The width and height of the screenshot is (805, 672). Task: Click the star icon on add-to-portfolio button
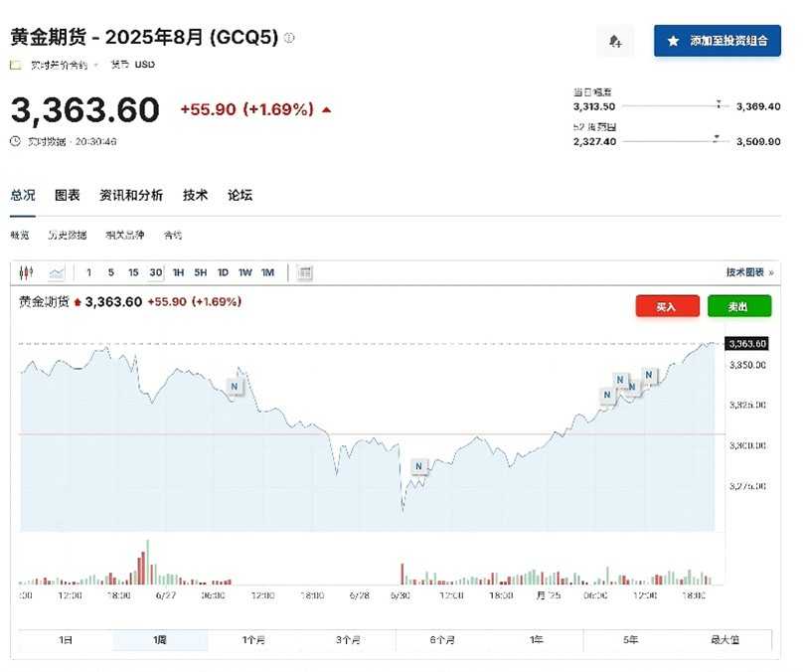point(673,41)
